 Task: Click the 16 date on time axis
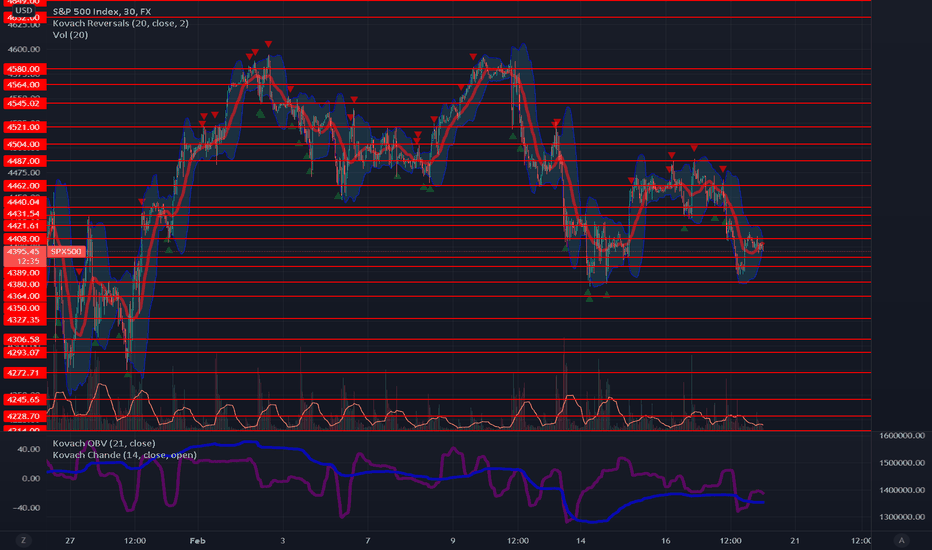click(x=666, y=540)
